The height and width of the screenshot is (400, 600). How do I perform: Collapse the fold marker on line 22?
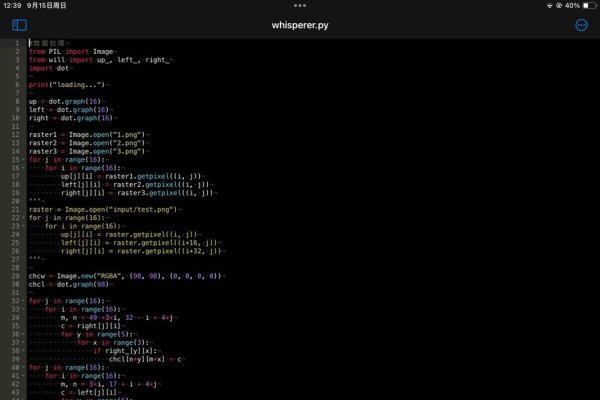coord(23,218)
